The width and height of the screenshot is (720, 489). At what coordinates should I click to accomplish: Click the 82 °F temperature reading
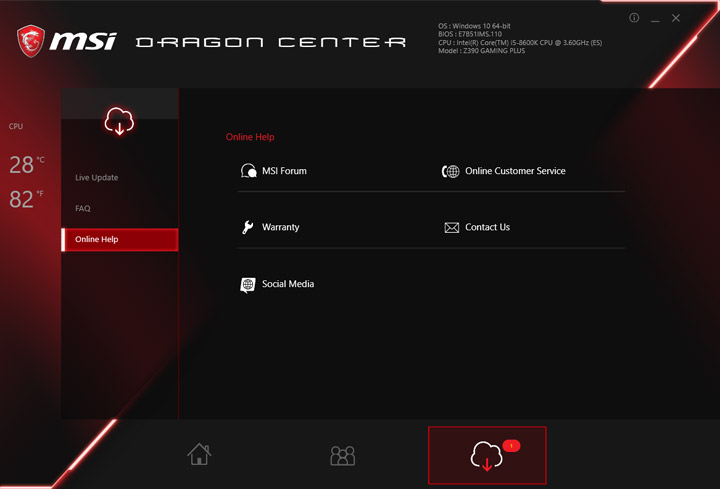tap(26, 199)
